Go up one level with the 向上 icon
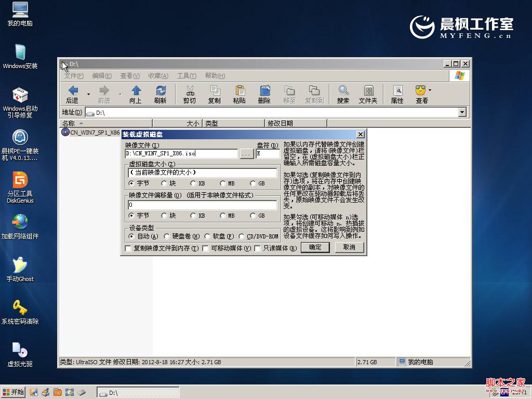This screenshot has height=399, width=532. tap(135, 94)
